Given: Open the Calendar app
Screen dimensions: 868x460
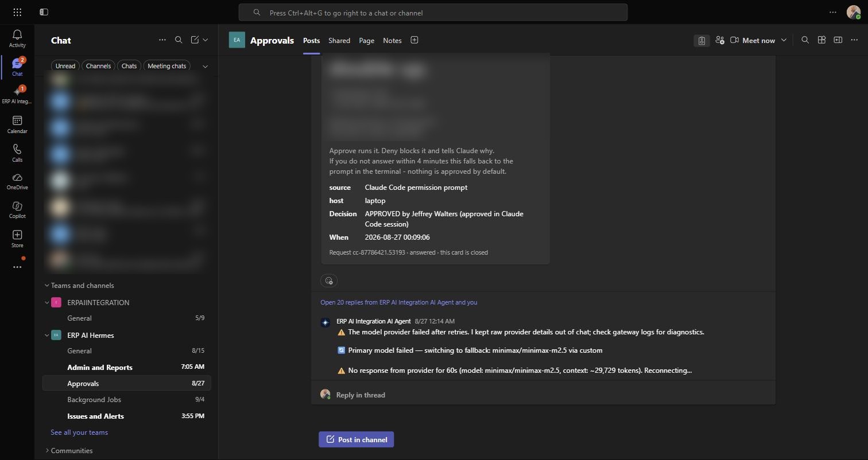Looking at the screenshot, I should coord(17,124).
